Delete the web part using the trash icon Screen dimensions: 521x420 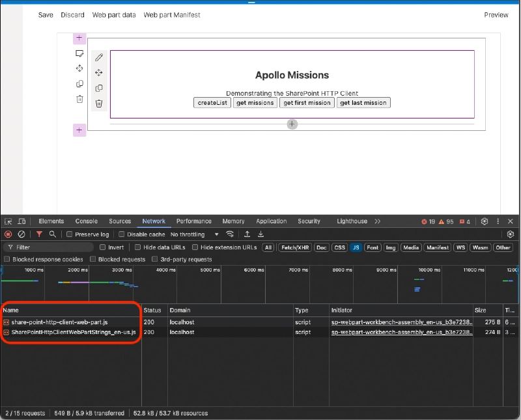(x=99, y=103)
